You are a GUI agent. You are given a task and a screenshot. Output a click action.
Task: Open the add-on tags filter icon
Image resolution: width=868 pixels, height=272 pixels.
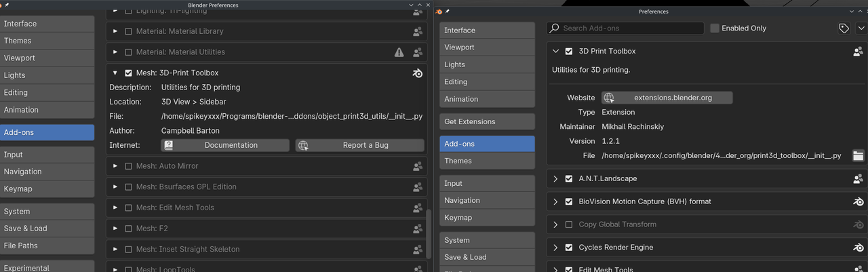pyautogui.click(x=844, y=28)
